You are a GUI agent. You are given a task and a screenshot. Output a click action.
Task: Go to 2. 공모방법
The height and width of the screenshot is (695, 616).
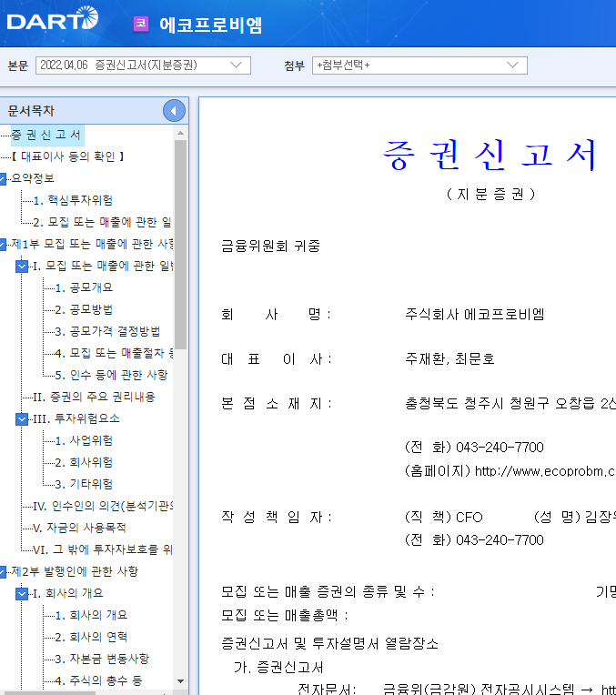(84, 309)
